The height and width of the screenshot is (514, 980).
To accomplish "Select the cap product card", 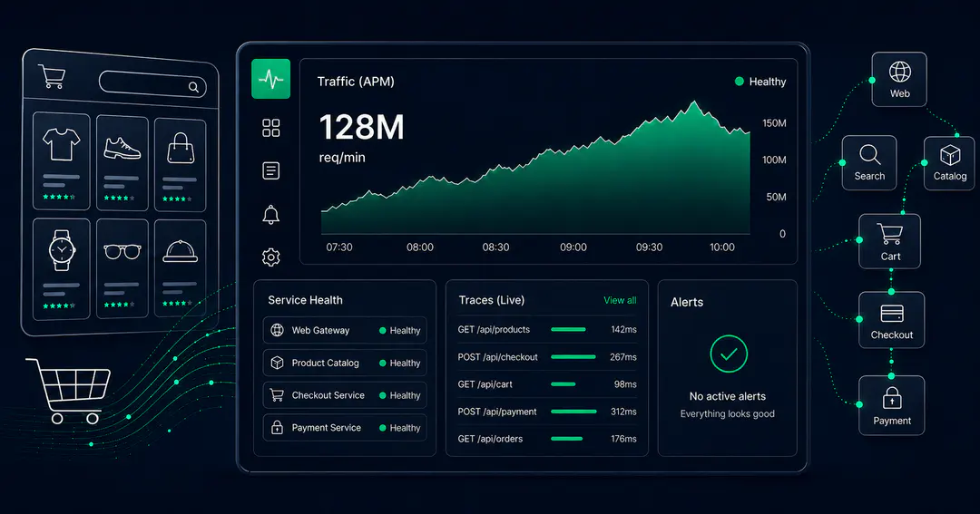I will (180, 267).
